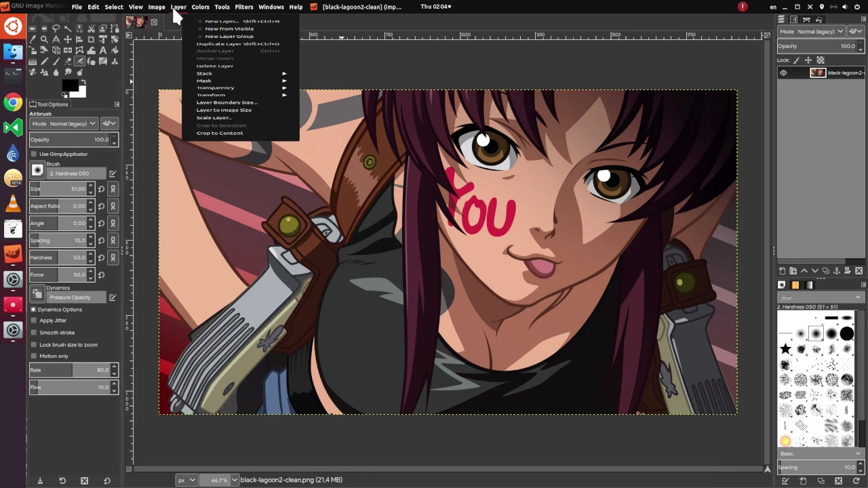Select the Pencil tool
The image size is (868, 488).
(x=44, y=61)
